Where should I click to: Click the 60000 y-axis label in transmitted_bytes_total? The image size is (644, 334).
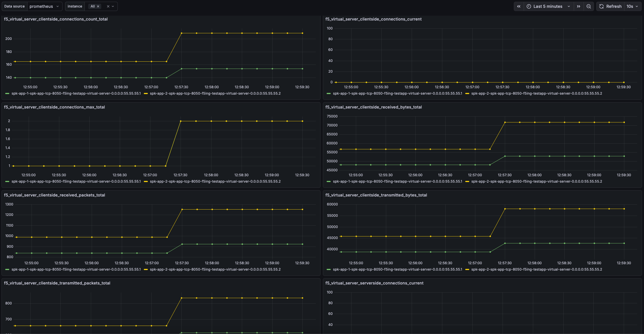click(x=332, y=204)
